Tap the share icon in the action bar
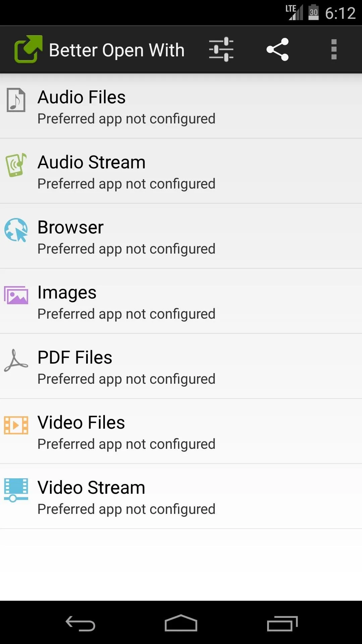 [278, 50]
